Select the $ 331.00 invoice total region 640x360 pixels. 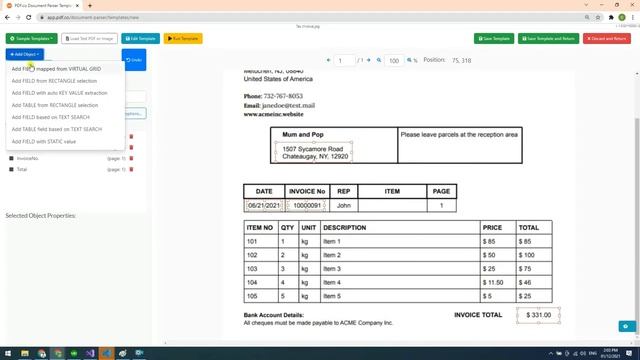[538, 315]
